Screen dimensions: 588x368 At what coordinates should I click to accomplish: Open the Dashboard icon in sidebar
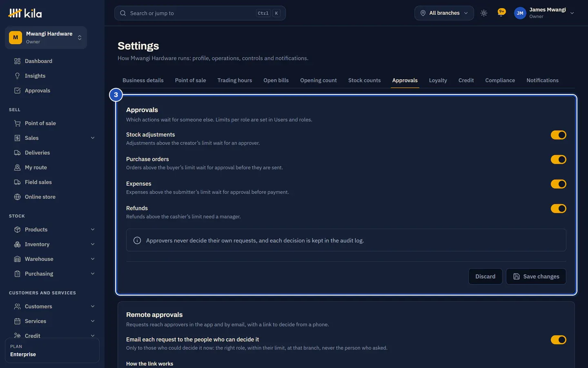pyautogui.click(x=17, y=61)
